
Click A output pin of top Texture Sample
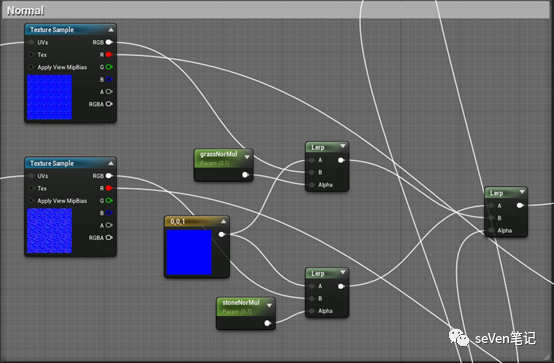pyautogui.click(x=109, y=92)
